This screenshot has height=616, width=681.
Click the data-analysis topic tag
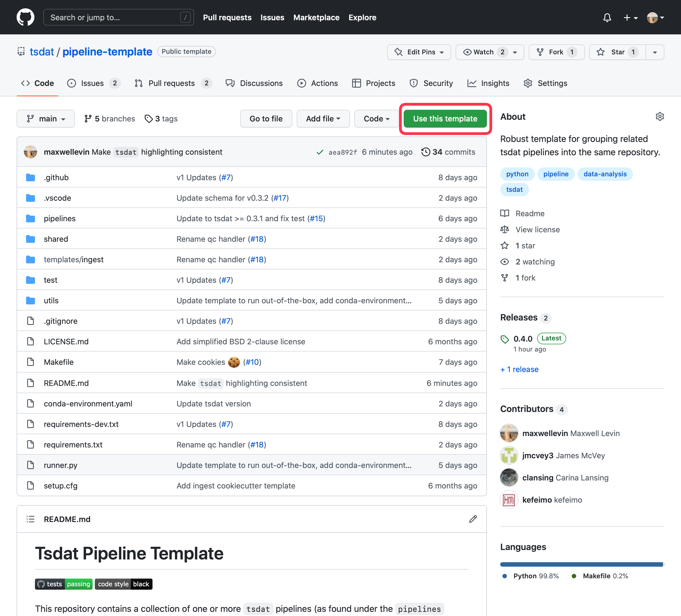pos(605,174)
